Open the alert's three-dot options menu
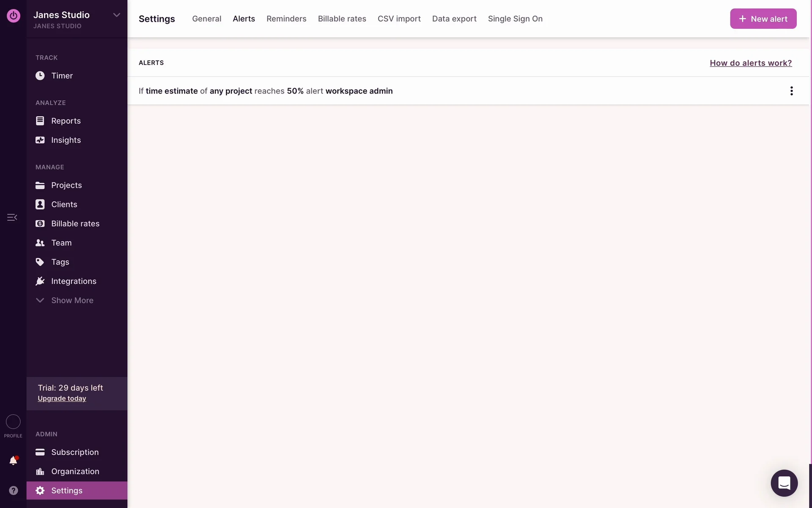 (791, 91)
